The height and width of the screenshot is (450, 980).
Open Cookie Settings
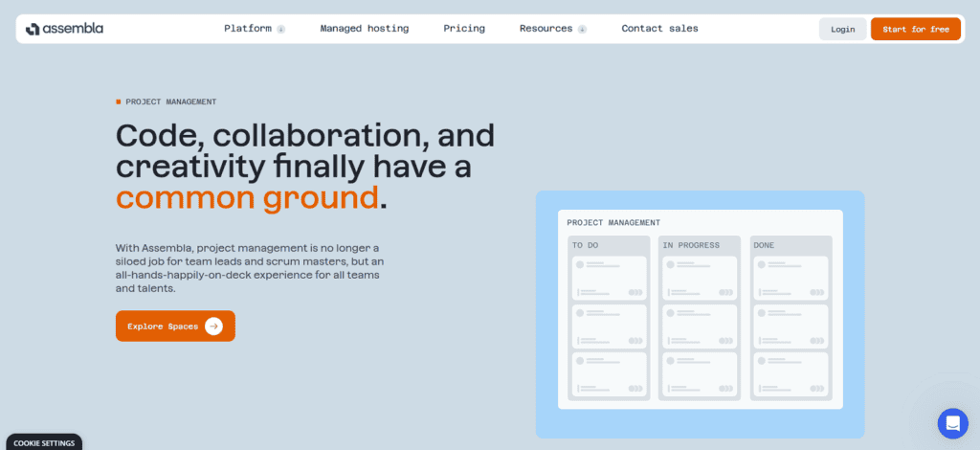click(44, 443)
